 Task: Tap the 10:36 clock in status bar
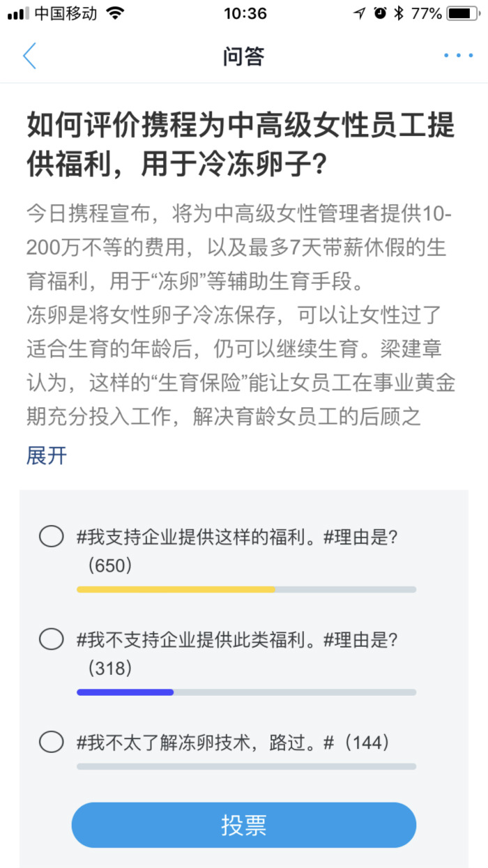coord(245,13)
